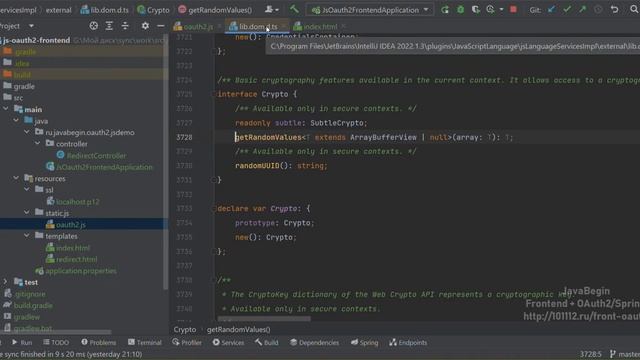Open the Endpoints tool window
Screen dimensions: 640x360
click(408, 342)
